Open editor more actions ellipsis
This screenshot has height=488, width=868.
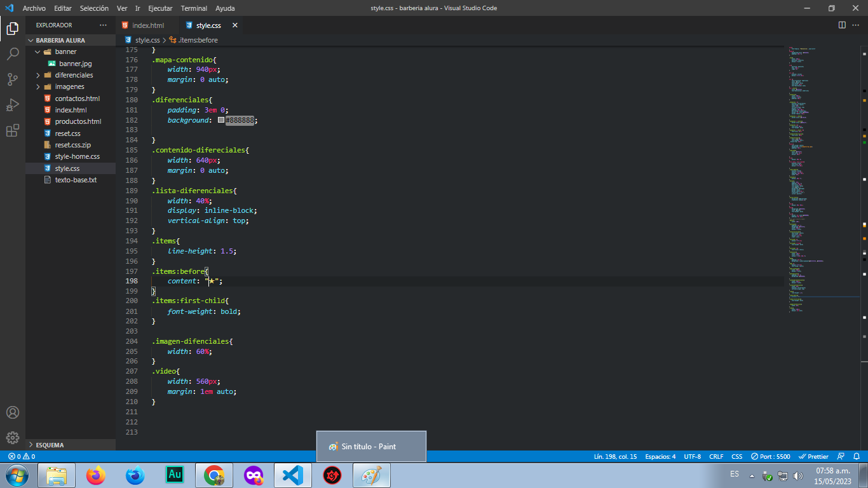point(856,25)
